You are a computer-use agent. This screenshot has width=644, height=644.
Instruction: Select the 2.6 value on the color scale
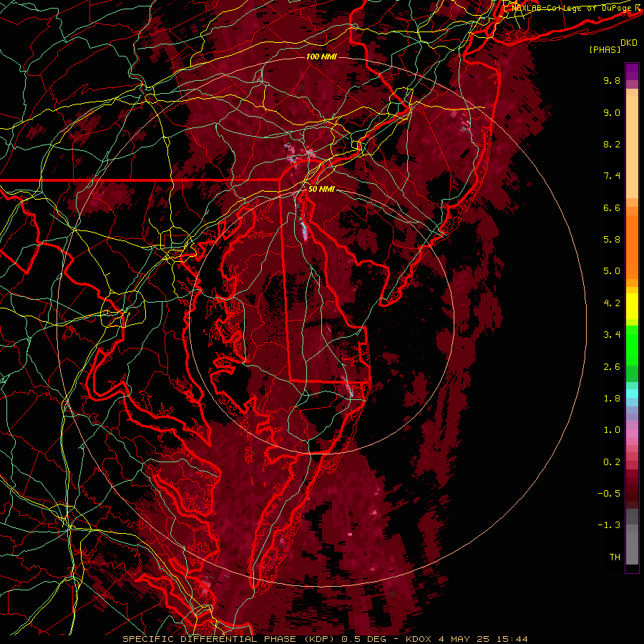pyautogui.click(x=612, y=367)
